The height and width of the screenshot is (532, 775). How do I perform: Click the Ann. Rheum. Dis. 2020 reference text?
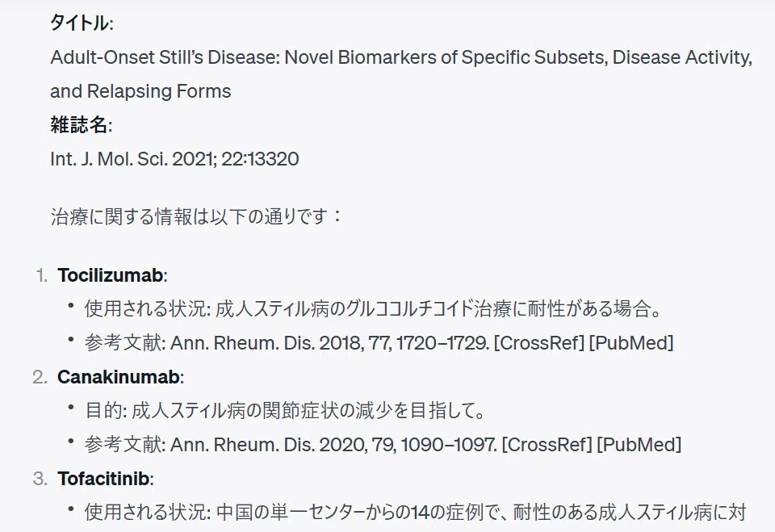point(333,445)
